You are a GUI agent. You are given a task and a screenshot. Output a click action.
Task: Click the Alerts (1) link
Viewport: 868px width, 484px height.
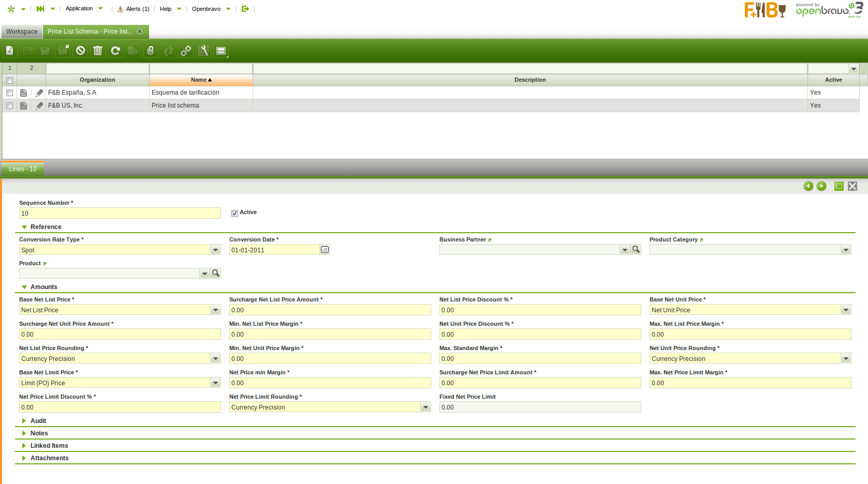pyautogui.click(x=137, y=9)
